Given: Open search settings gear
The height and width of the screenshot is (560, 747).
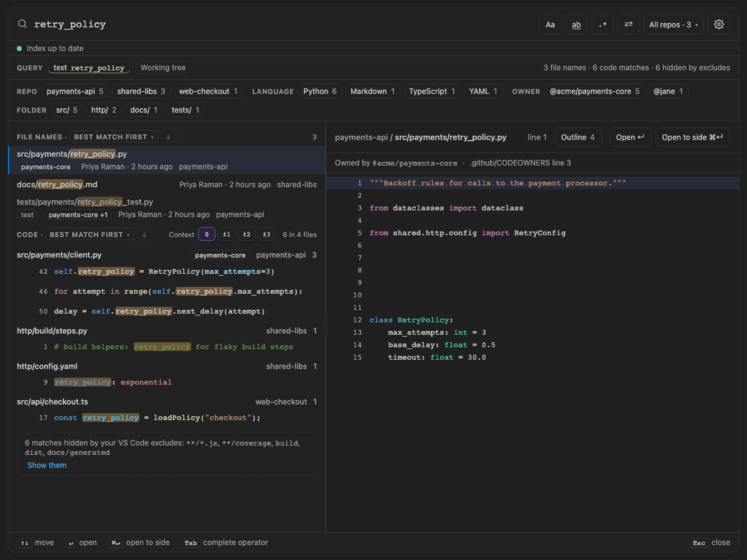Looking at the screenshot, I should click(719, 24).
